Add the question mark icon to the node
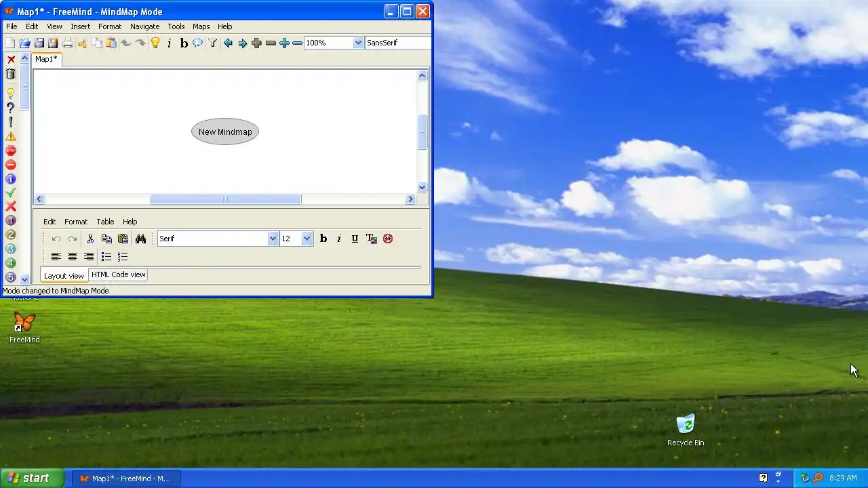 point(11,108)
